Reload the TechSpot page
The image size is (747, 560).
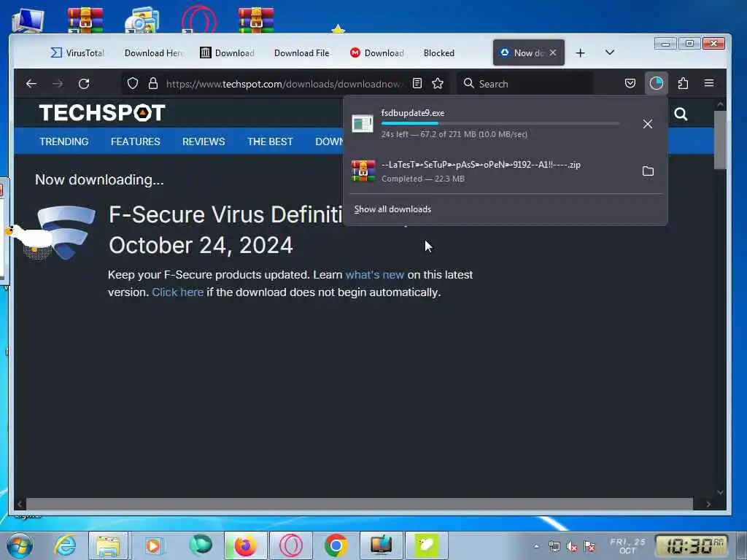[x=84, y=84]
